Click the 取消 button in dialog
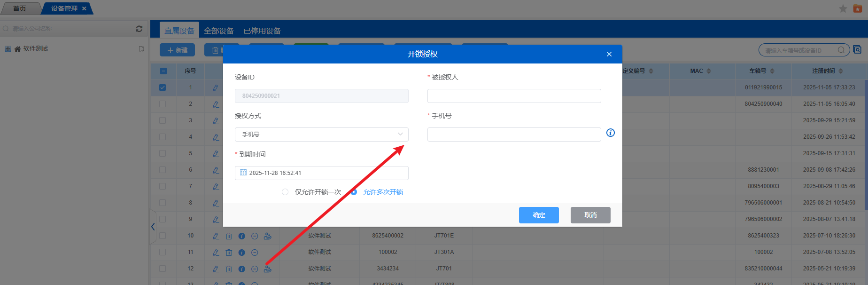The height and width of the screenshot is (285, 868). point(590,215)
